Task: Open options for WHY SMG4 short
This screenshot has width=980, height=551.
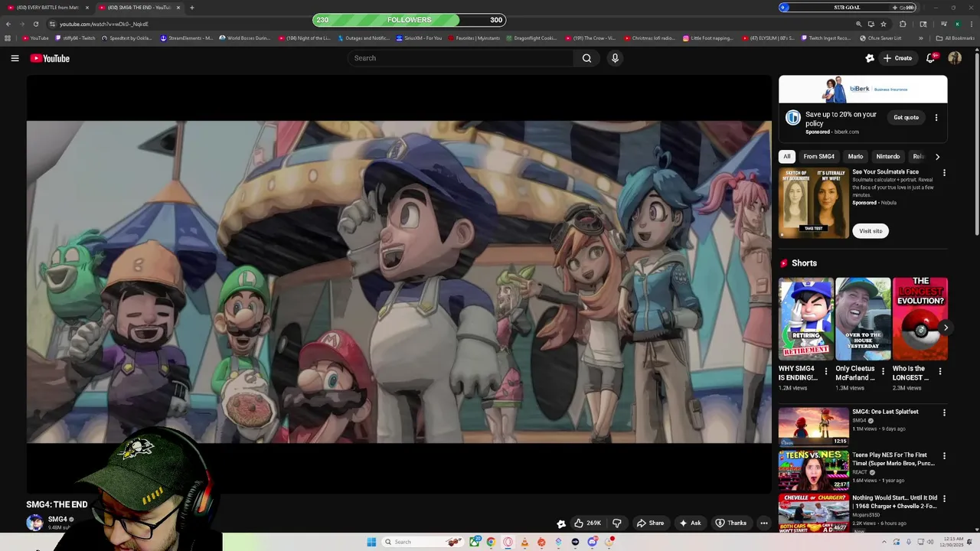Action: tap(825, 371)
